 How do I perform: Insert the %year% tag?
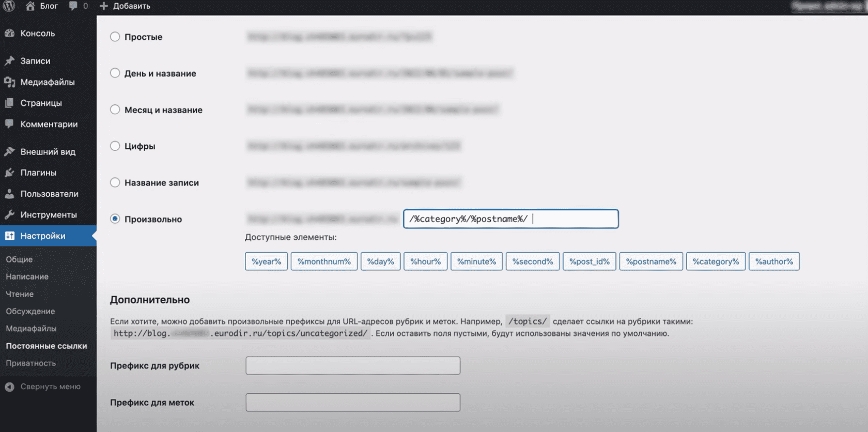pos(266,261)
